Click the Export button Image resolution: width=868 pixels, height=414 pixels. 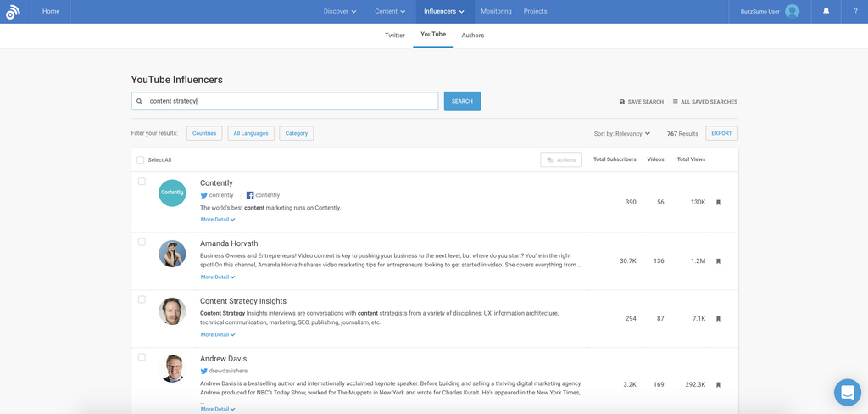click(721, 133)
